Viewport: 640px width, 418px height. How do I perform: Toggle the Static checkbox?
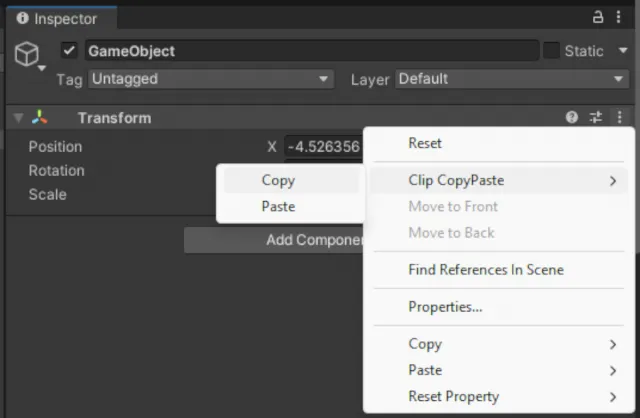[551, 51]
